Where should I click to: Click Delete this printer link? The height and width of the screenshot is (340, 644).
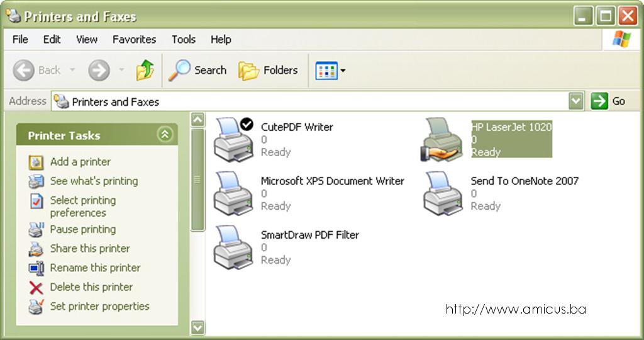[91, 287]
